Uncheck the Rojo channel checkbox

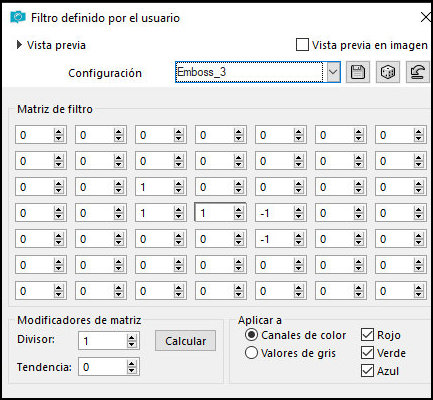(x=367, y=335)
